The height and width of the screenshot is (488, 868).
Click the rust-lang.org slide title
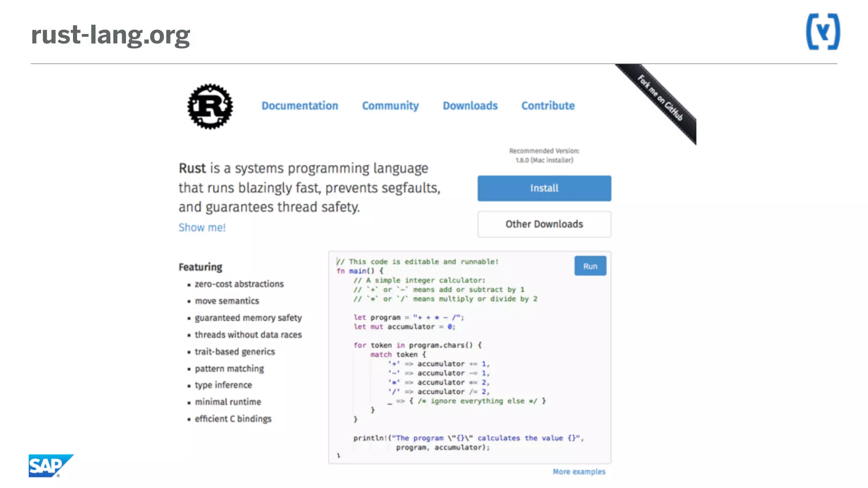(111, 35)
